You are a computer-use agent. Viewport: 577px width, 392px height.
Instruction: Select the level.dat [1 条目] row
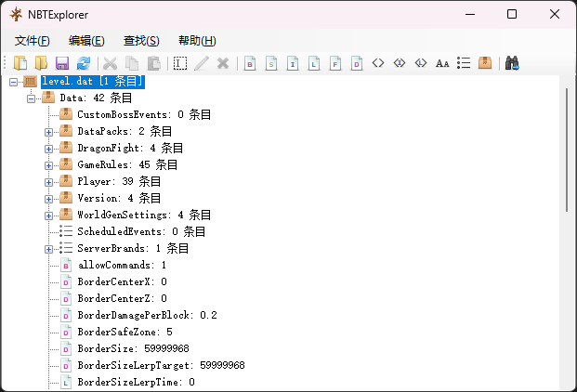point(93,81)
